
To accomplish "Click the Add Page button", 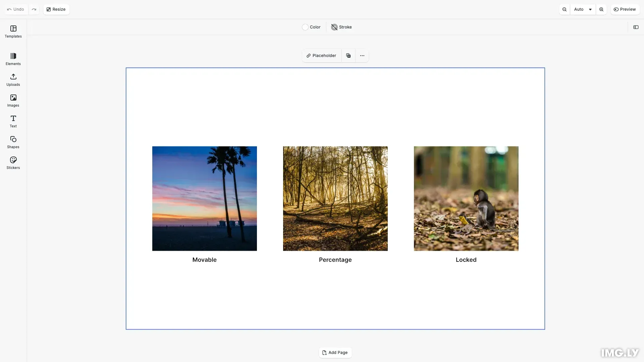I will point(335,352).
